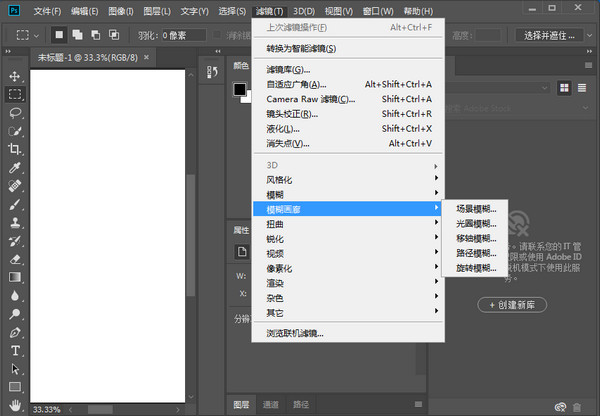The height and width of the screenshot is (416, 600).
Task: Select the Pen tool
Action: [x=15, y=332]
